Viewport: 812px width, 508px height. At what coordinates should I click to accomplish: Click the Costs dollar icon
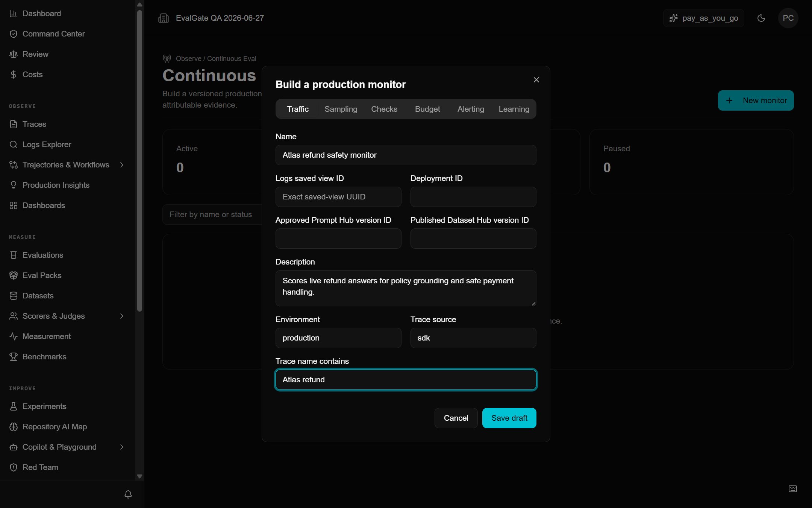(x=14, y=75)
